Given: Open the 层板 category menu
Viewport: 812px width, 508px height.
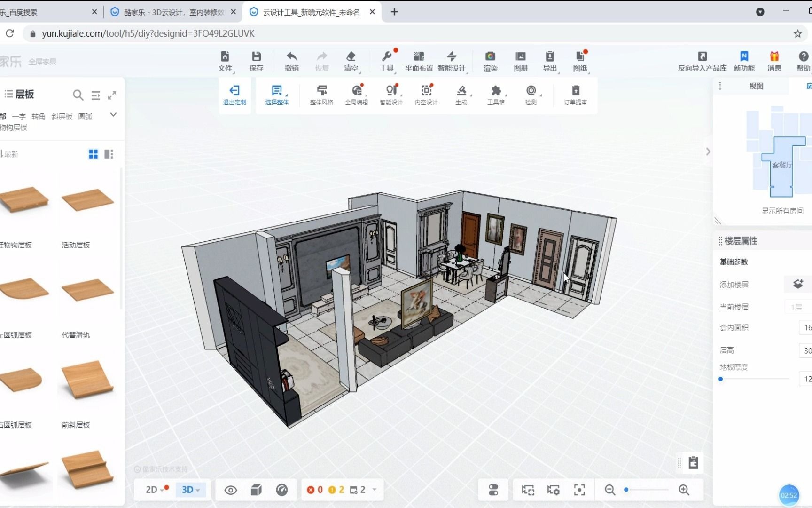Looking at the screenshot, I should [19, 95].
